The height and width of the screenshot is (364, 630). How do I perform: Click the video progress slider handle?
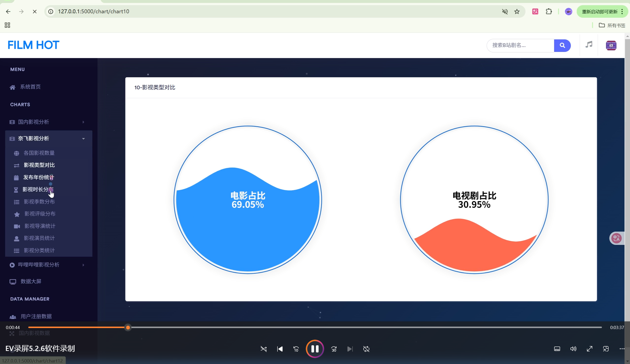pyautogui.click(x=128, y=328)
